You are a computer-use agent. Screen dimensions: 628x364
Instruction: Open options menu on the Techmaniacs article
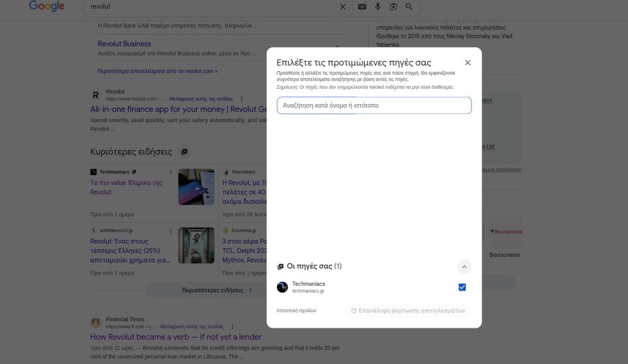(x=171, y=172)
